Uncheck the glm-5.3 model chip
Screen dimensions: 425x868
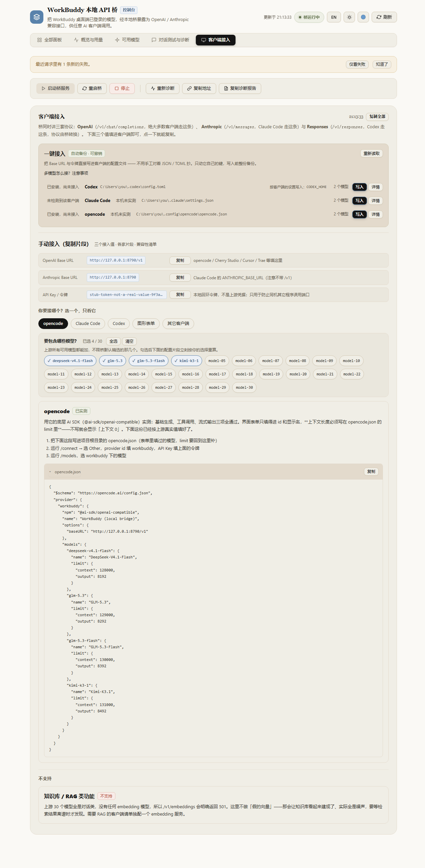(x=113, y=361)
